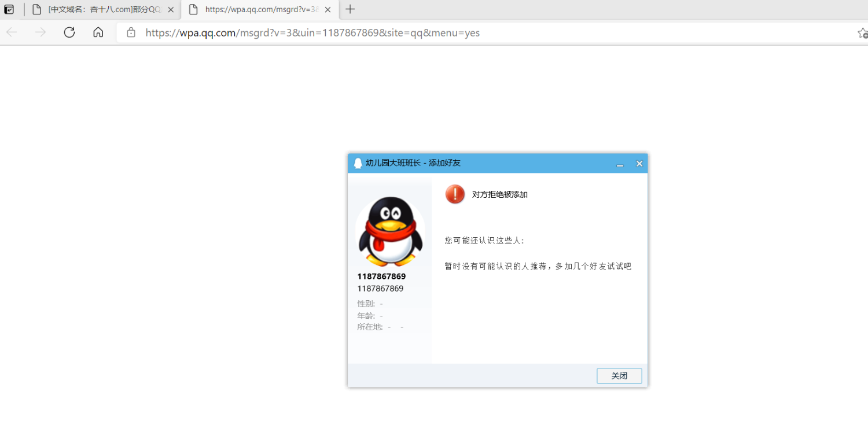This screenshot has width=868, height=428.
Task: Close the wpa.qq.com tab
Action: (328, 10)
